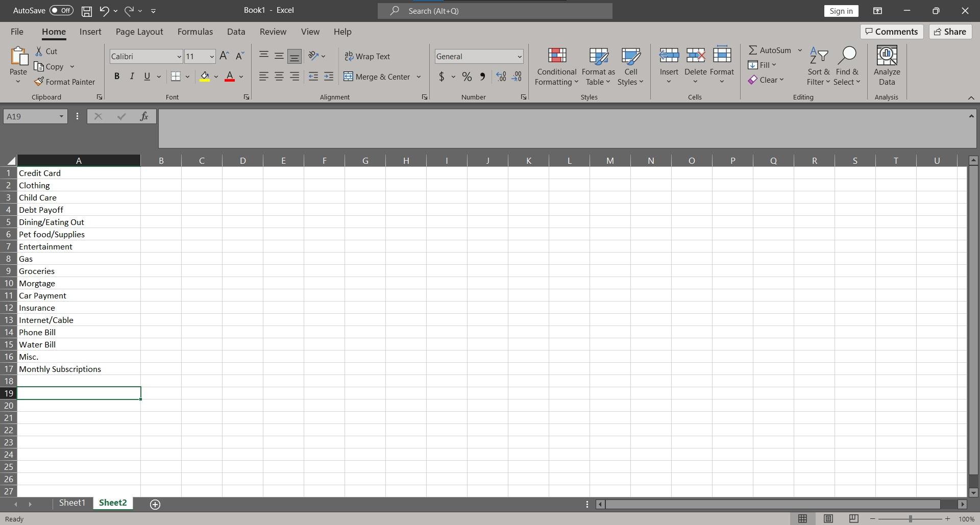980x525 pixels.
Task: Open Format as Table icon
Action: (599, 55)
